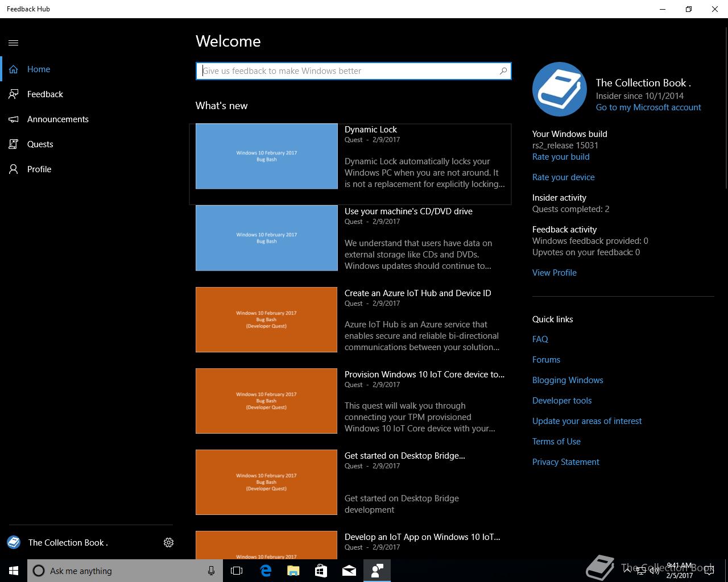The width and height of the screenshot is (728, 582).
Task: Click Develop an IoT App title
Action: pyautogui.click(x=423, y=537)
